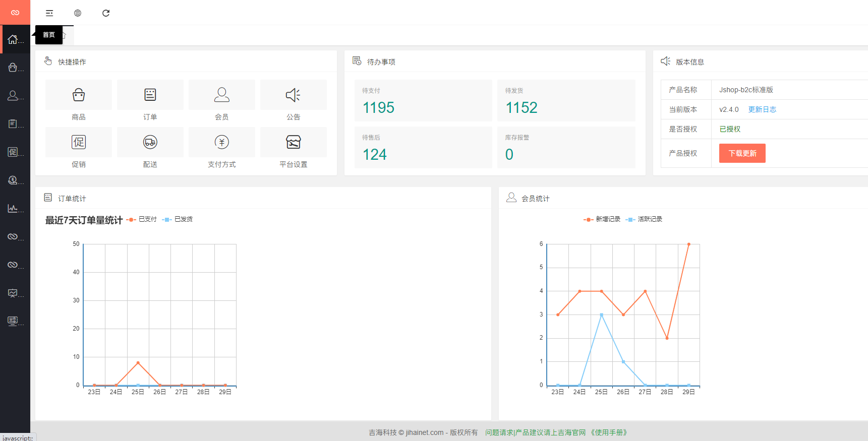Open the home (首页) sidebar icon
Image resolution: width=868 pixels, height=441 pixels.
tap(13, 39)
